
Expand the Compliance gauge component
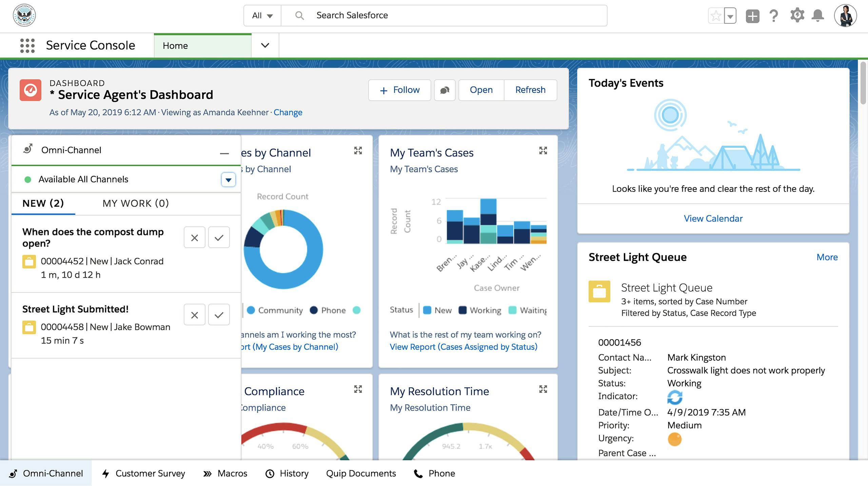coord(358,389)
